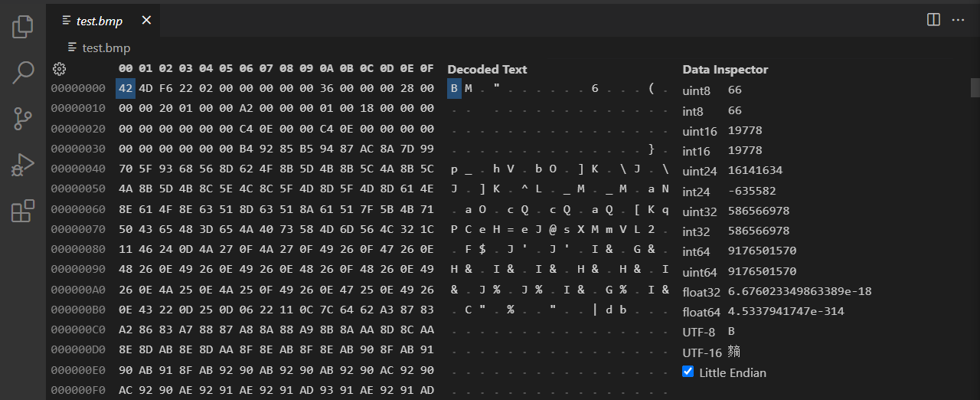Open the Explorer view in activity bar

[x=23, y=27]
